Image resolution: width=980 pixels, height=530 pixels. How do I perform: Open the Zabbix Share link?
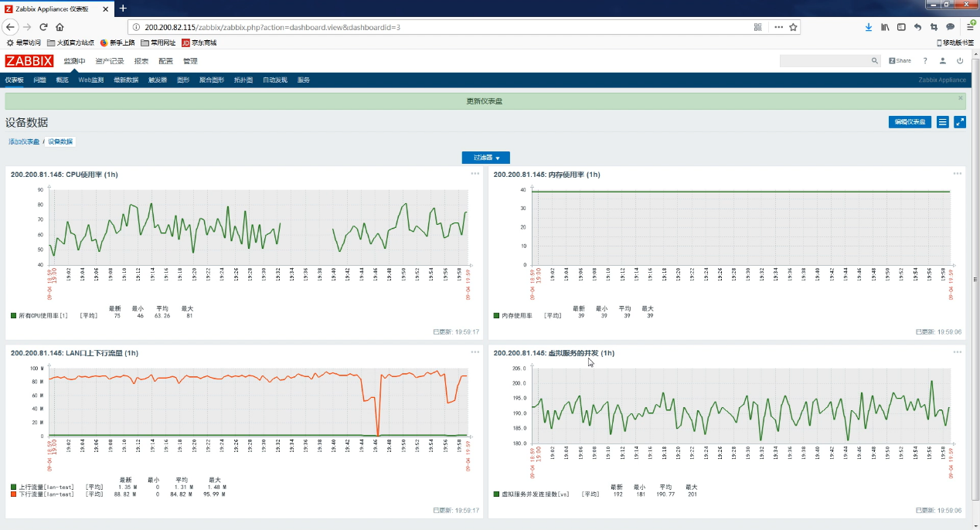pos(900,60)
